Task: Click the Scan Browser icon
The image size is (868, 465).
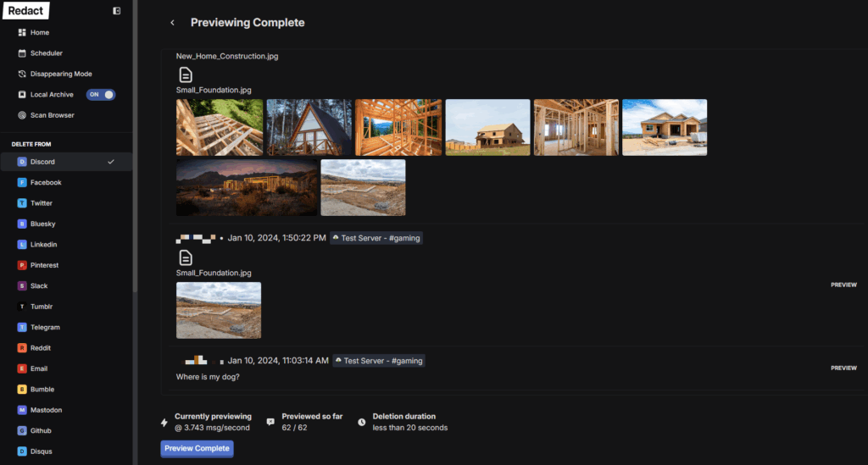Action: (22, 115)
